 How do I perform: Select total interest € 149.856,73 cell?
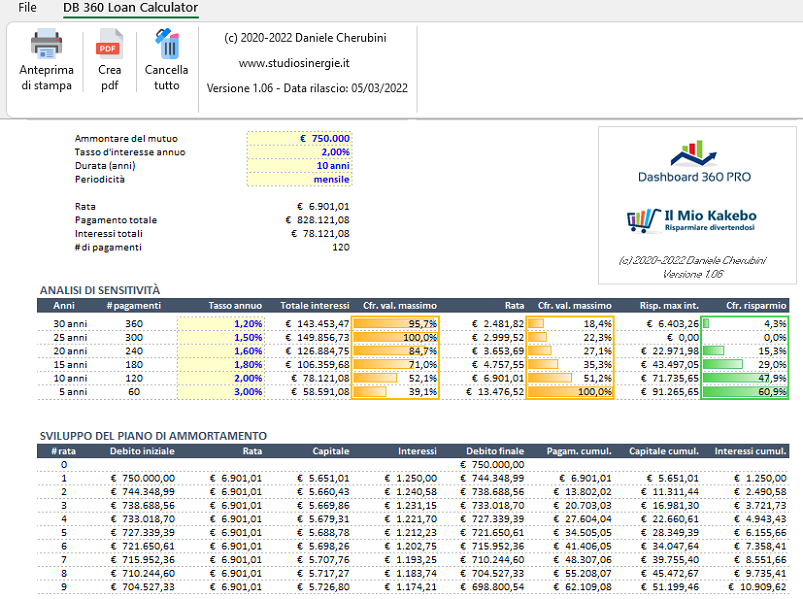(x=317, y=337)
